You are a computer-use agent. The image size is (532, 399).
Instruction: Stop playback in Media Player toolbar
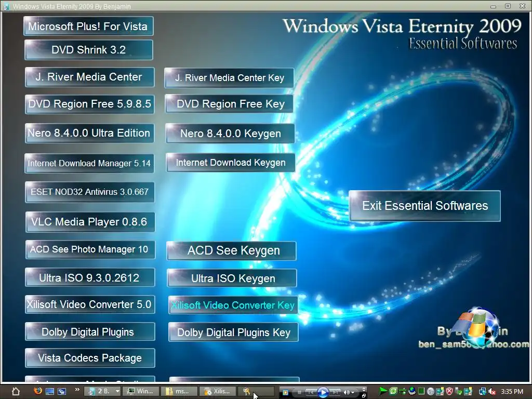tap(299, 393)
